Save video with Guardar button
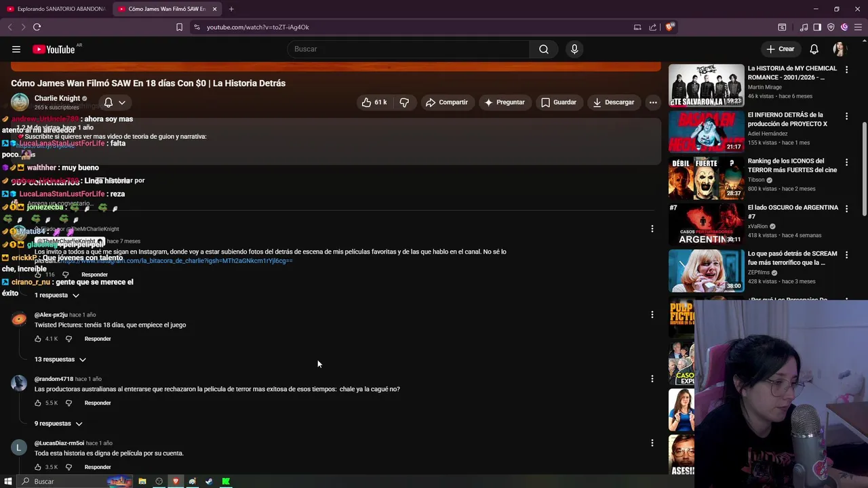This screenshot has height=488, width=868. tap(559, 102)
